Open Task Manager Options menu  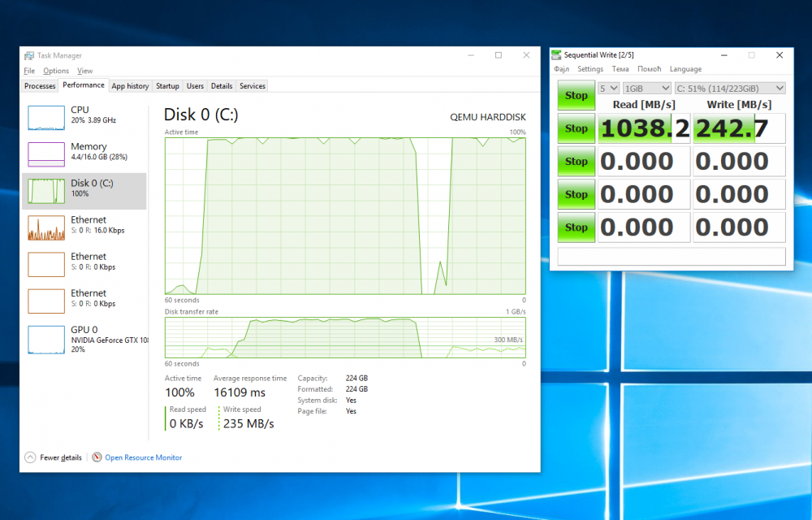tap(56, 71)
